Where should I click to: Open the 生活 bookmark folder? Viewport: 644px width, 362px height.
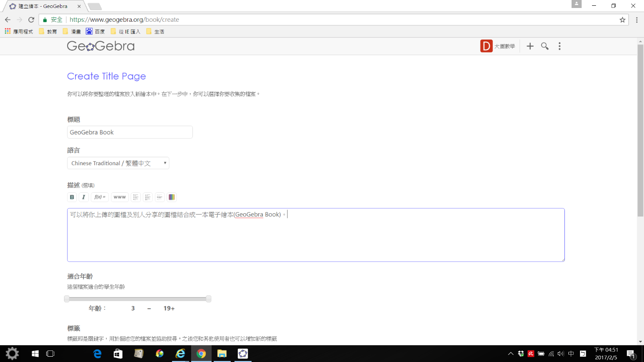(x=155, y=32)
